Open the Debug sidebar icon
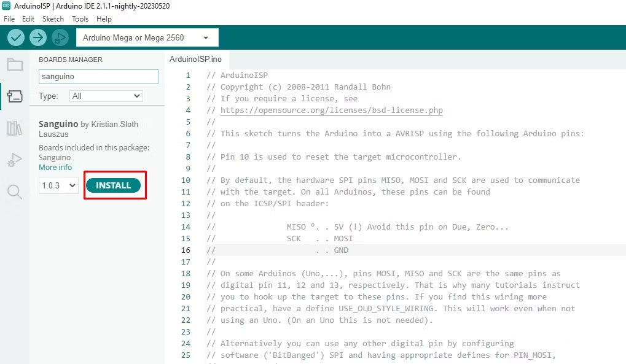 pos(15,160)
